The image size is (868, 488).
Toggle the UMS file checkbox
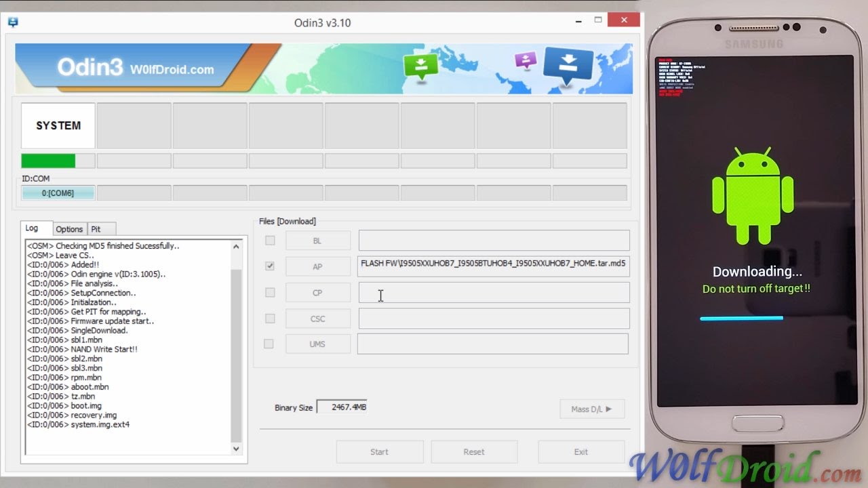pos(269,344)
